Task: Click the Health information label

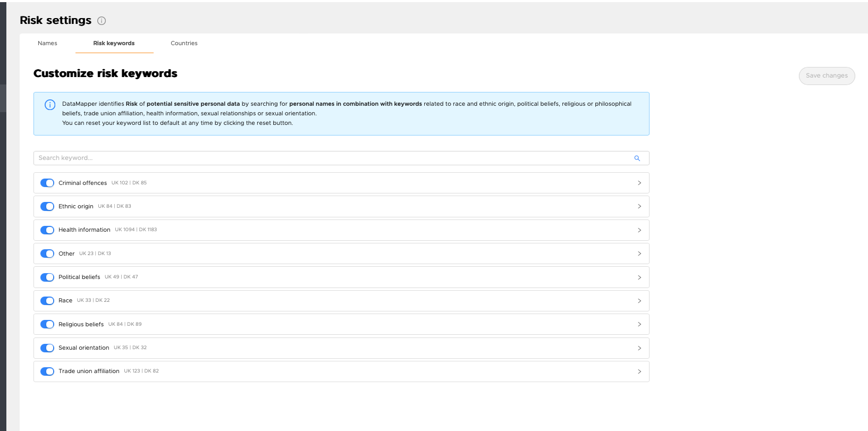Action: click(85, 230)
